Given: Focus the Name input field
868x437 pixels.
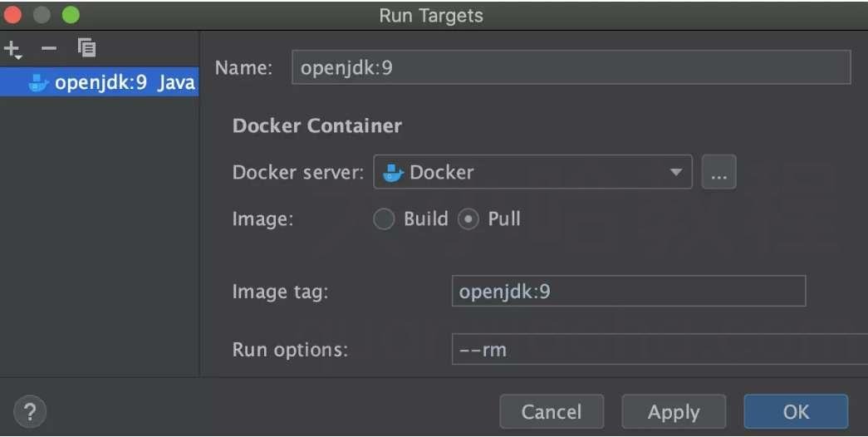Looking at the screenshot, I should (x=571, y=67).
